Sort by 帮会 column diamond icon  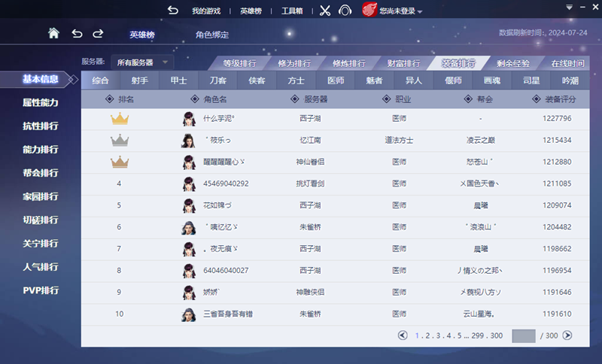click(x=468, y=99)
